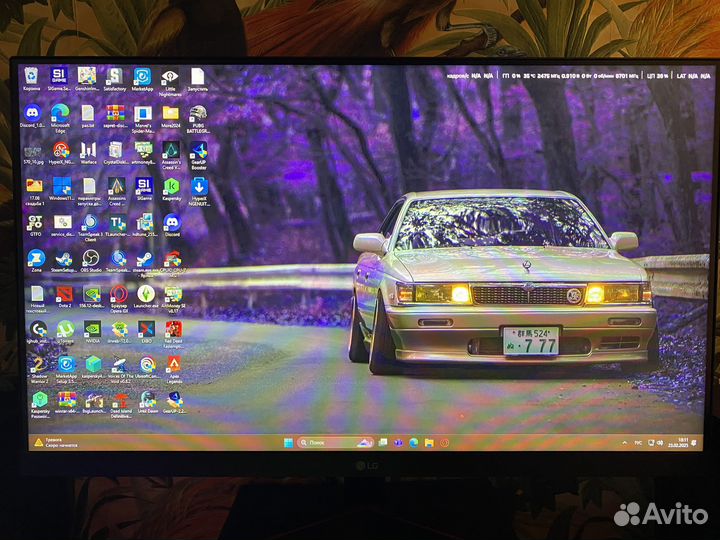Open the Recycle Bin (Корзина)

coord(32,77)
